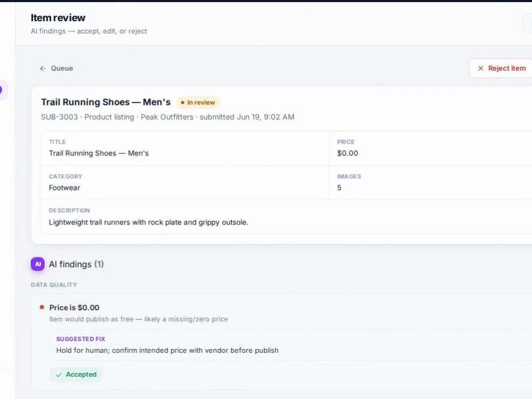Click the SUGGESTED FIX label
The width and height of the screenshot is (532, 399).
(x=81, y=339)
